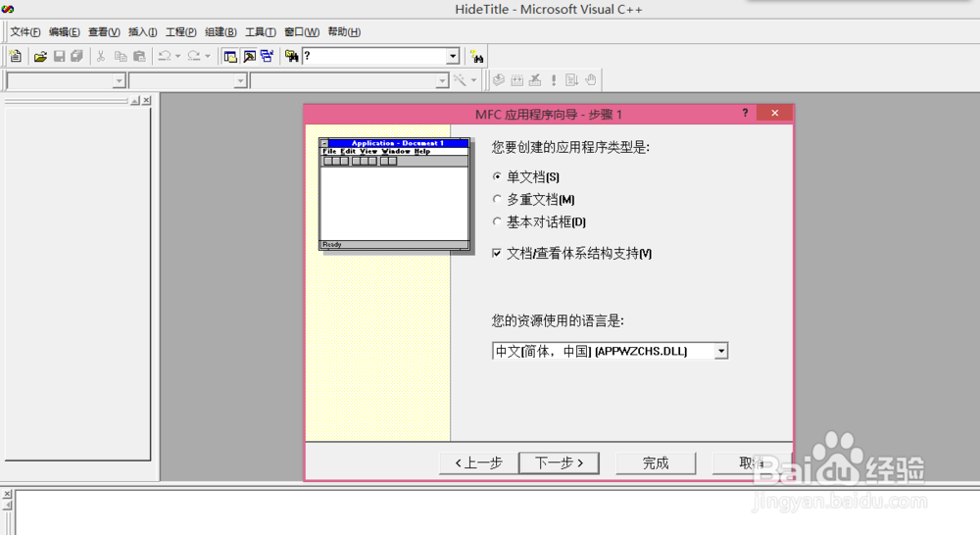Click the Stop Build icon

[x=535, y=80]
